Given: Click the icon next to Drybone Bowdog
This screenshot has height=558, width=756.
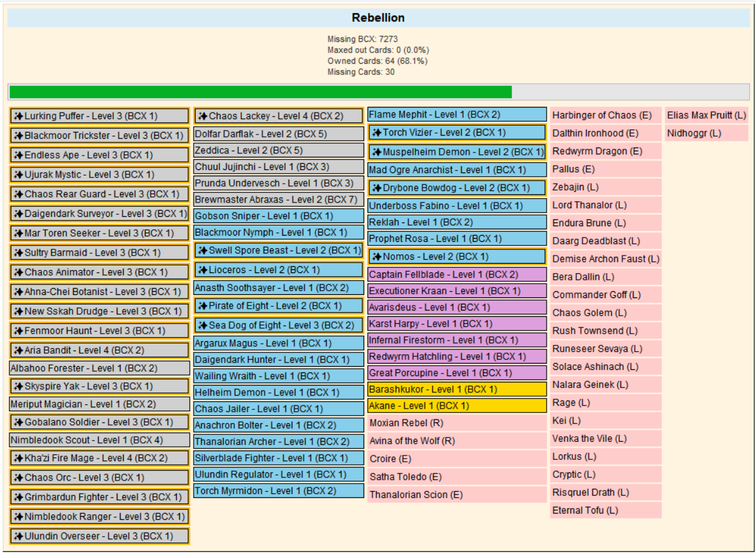Looking at the screenshot, I should click(376, 188).
